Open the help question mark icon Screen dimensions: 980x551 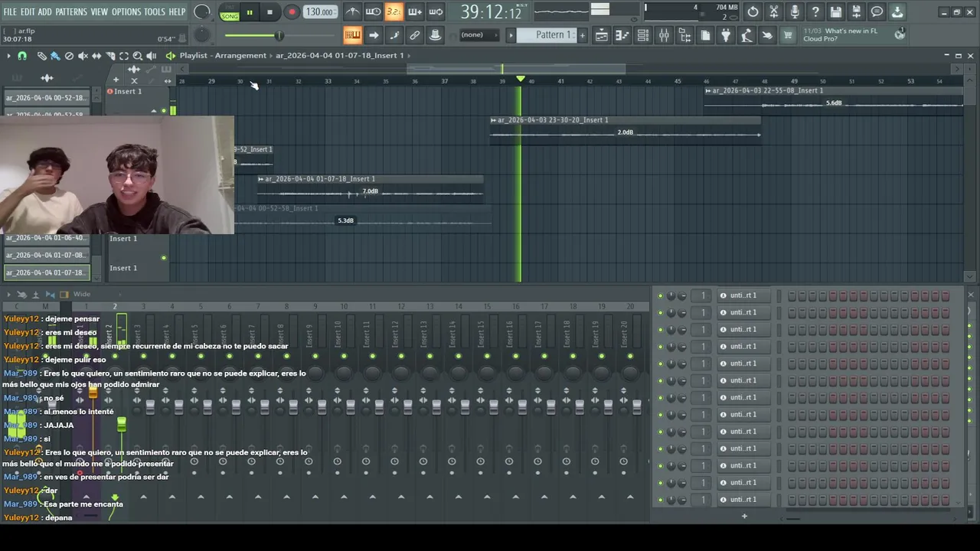[815, 12]
